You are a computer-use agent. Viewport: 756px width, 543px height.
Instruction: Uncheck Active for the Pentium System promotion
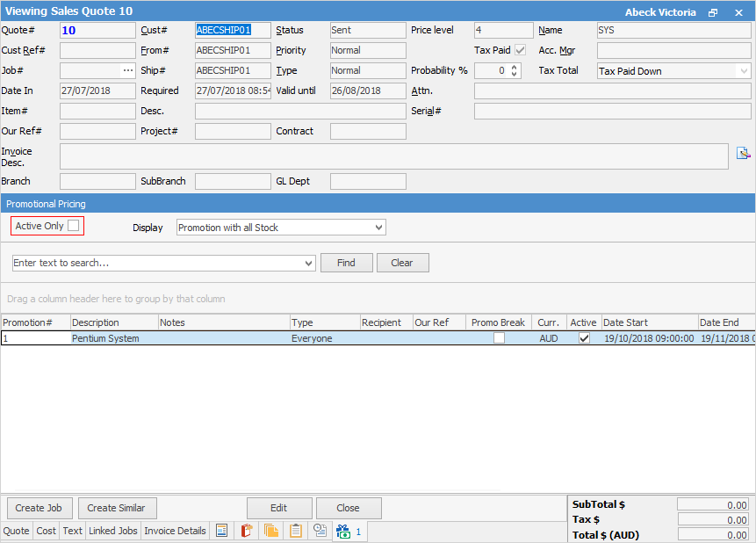point(584,338)
